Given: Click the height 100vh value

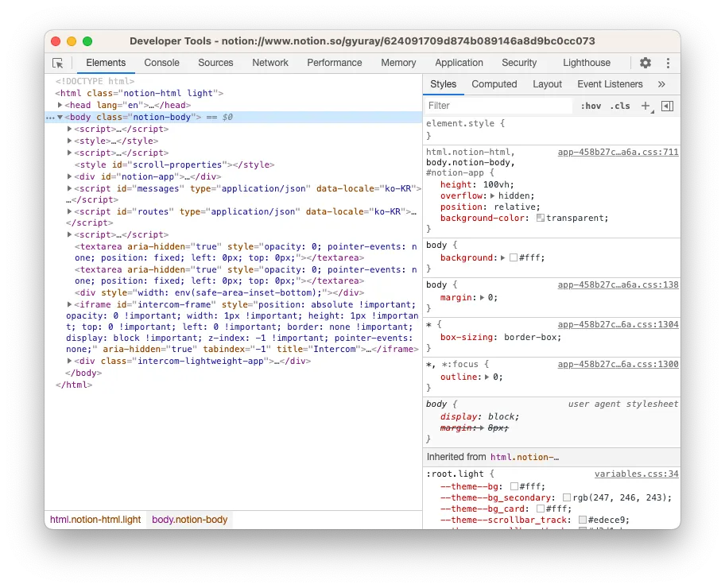Looking at the screenshot, I should [498, 184].
